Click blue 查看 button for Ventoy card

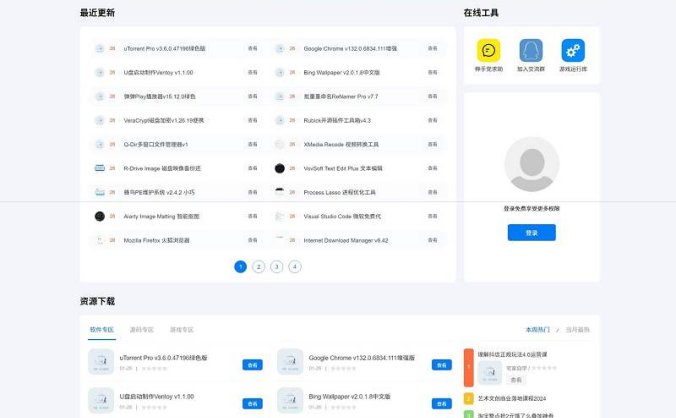pos(253,404)
